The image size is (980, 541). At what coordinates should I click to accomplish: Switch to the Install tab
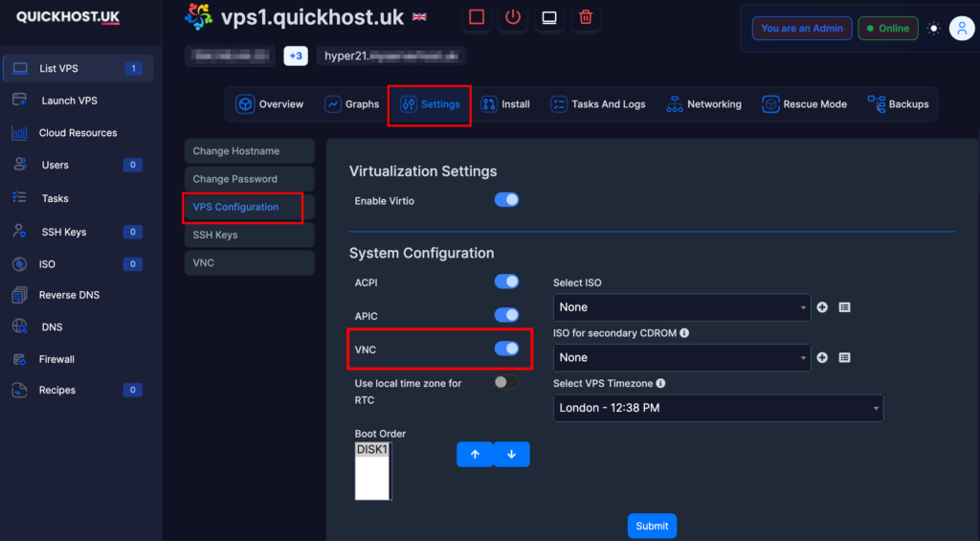(505, 104)
